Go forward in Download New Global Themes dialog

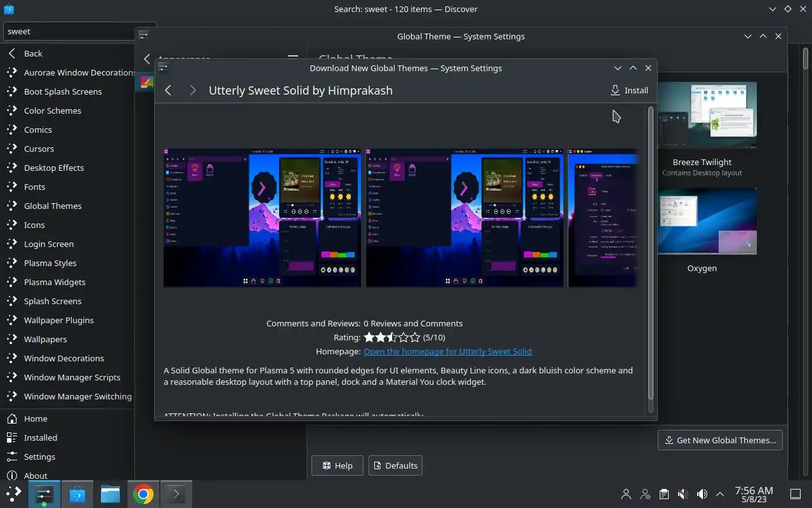[x=192, y=90]
